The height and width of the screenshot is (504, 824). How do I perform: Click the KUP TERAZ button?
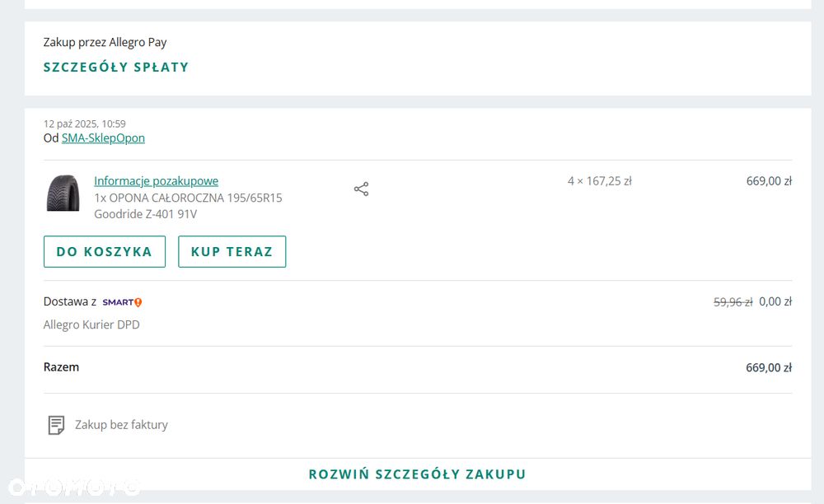click(x=232, y=251)
